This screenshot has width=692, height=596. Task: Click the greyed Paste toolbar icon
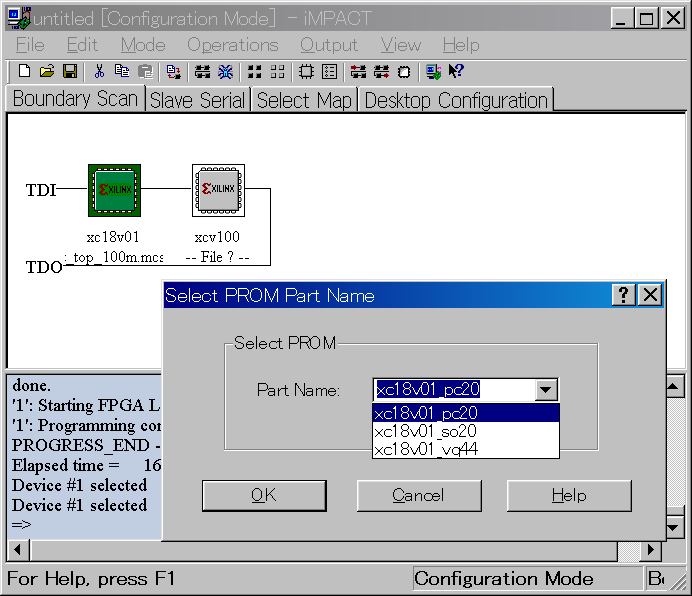145,72
